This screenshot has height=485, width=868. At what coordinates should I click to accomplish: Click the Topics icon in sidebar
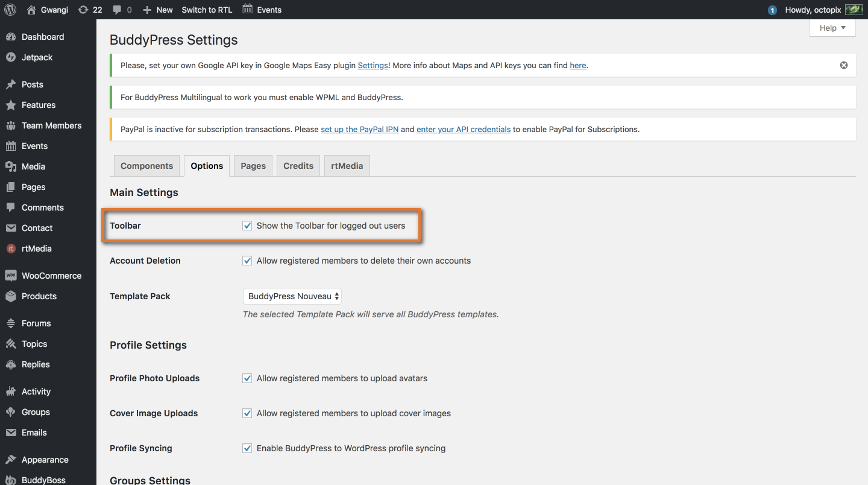point(11,344)
